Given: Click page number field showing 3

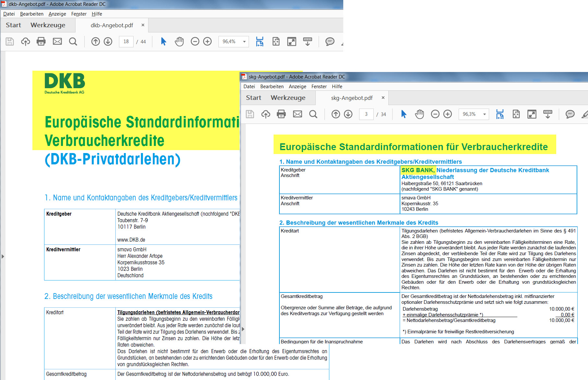Looking at the screenshot, I should (366, 114).
